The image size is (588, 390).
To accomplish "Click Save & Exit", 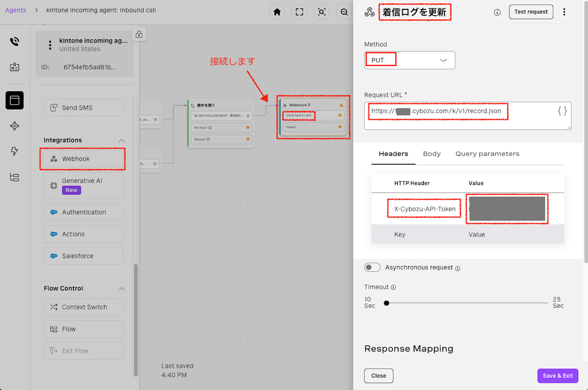I will pyautogui.click(x=558, y=376).
